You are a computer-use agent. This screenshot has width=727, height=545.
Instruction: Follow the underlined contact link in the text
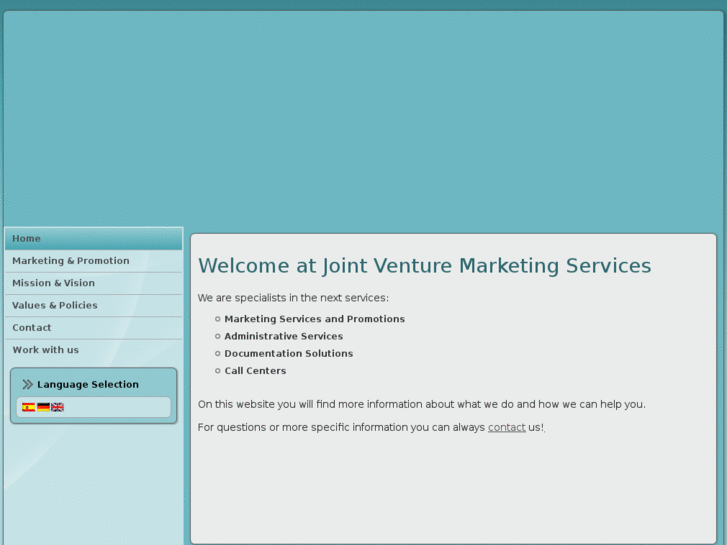[506, 427]
